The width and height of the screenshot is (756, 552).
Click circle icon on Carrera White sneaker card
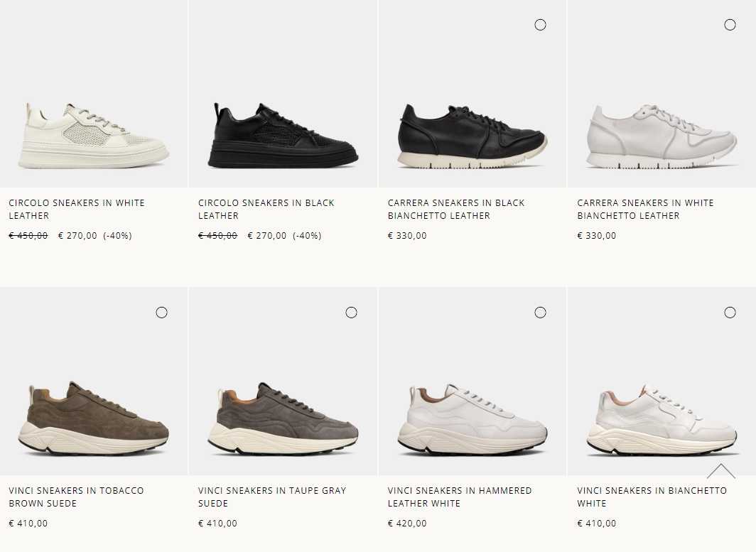(730, 25)
